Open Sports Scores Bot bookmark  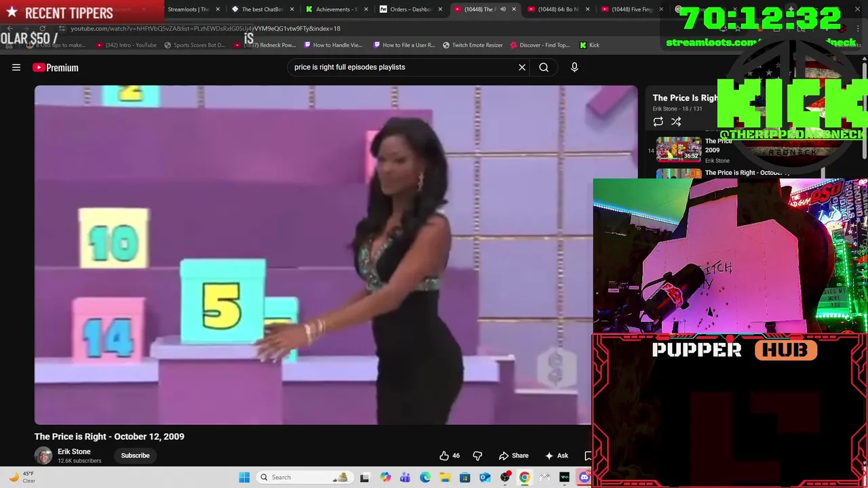pos(195,45)
